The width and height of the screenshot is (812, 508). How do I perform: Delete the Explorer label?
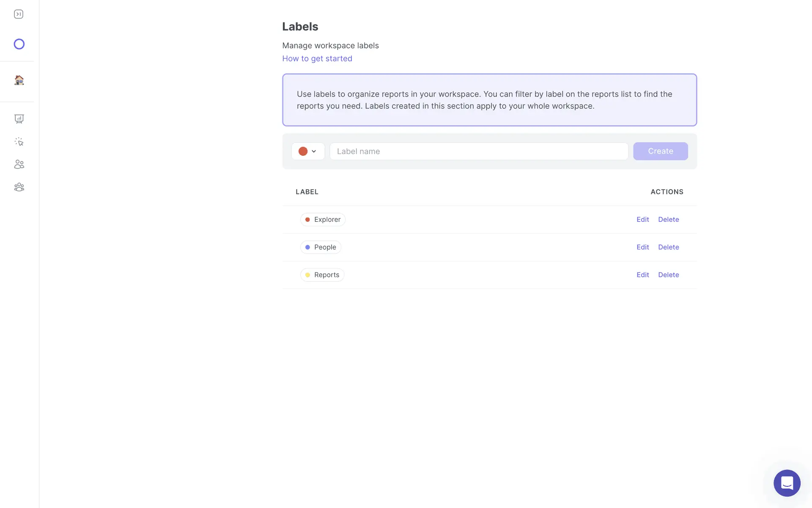(668, 219)
